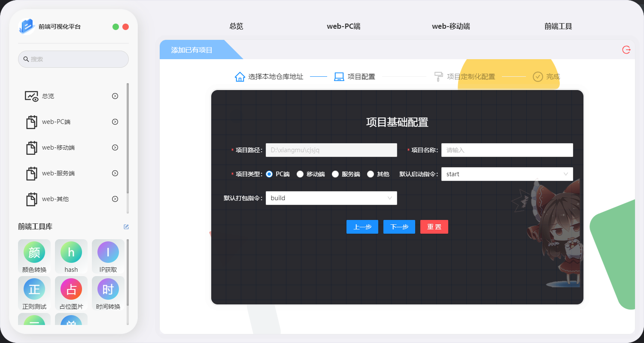The height and width of the screenshot is (343, 644).
Task: Open the hash tool
Action: coord(71,256)
